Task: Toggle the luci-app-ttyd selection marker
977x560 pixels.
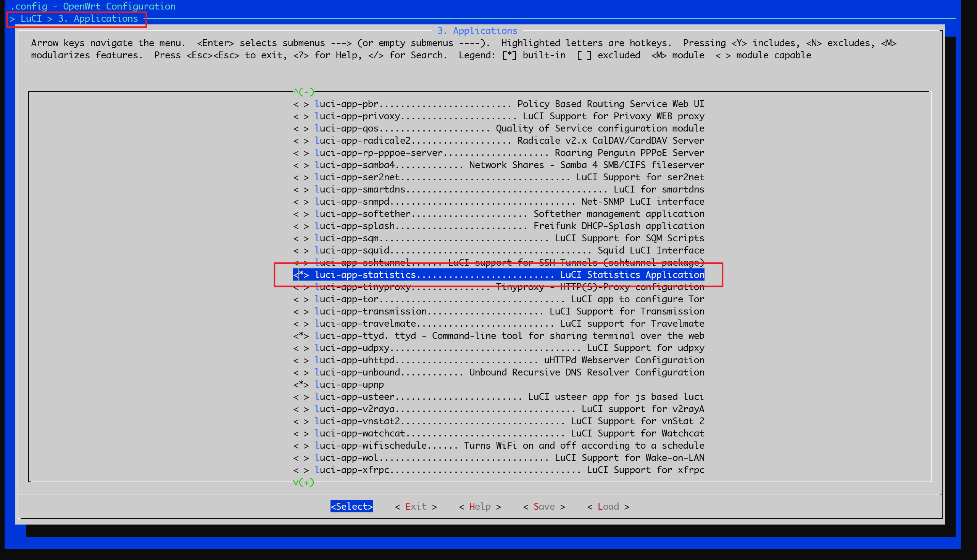Action: 301,336
